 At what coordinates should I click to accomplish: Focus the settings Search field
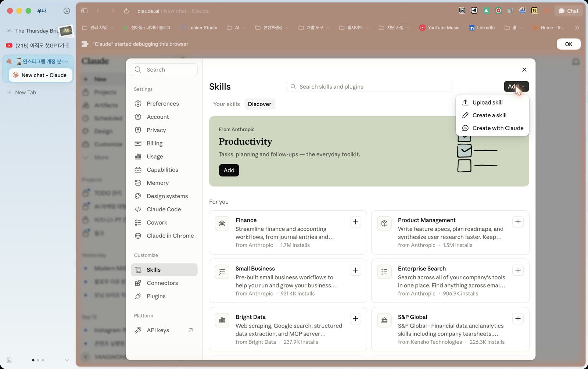click(164, 70)
